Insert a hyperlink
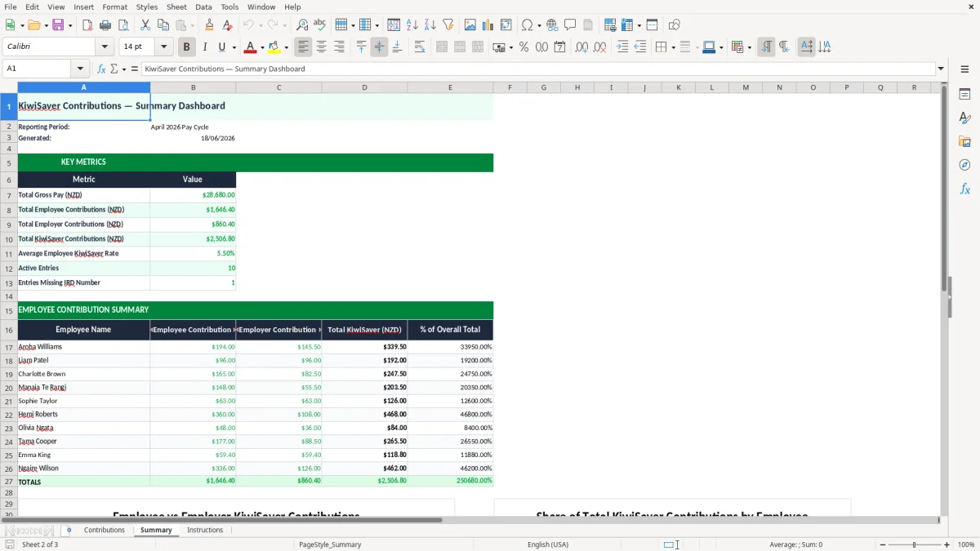 [x=552, y=25]
